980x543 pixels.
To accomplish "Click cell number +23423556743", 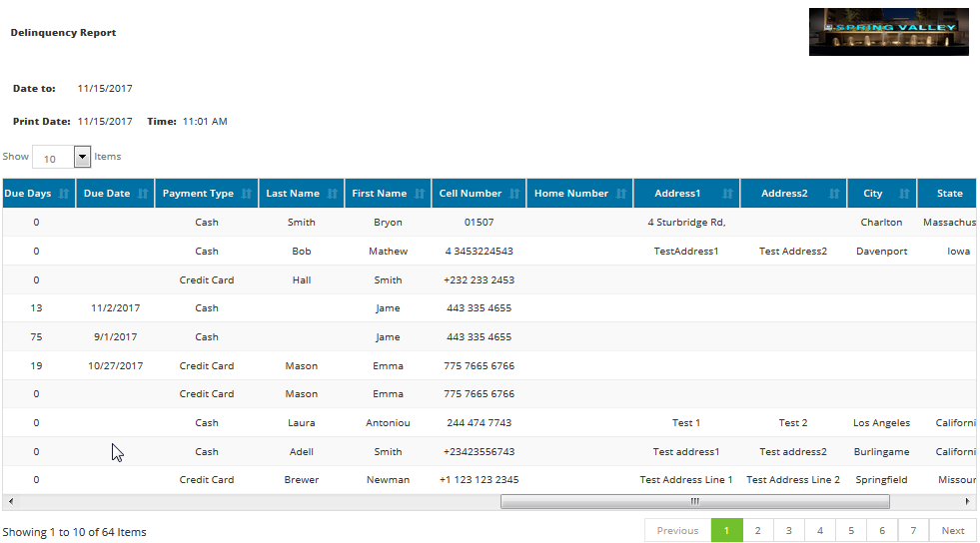I will point(480,452).
